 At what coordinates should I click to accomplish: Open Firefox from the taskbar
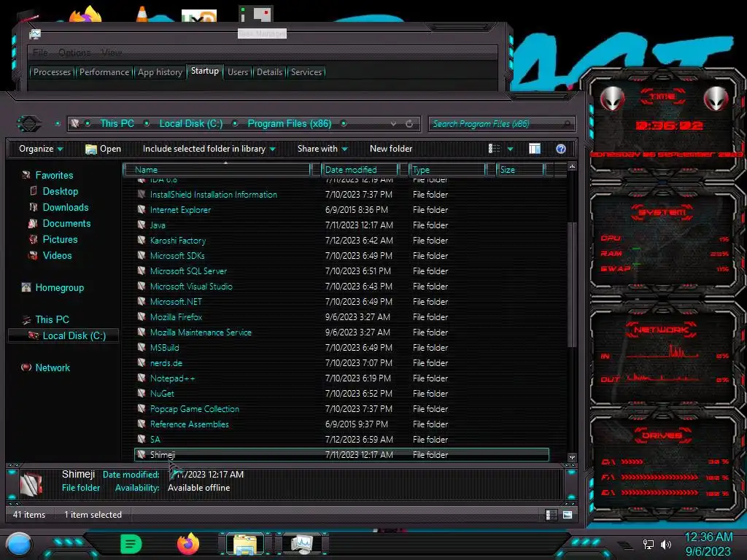click(x=188, y=544)
